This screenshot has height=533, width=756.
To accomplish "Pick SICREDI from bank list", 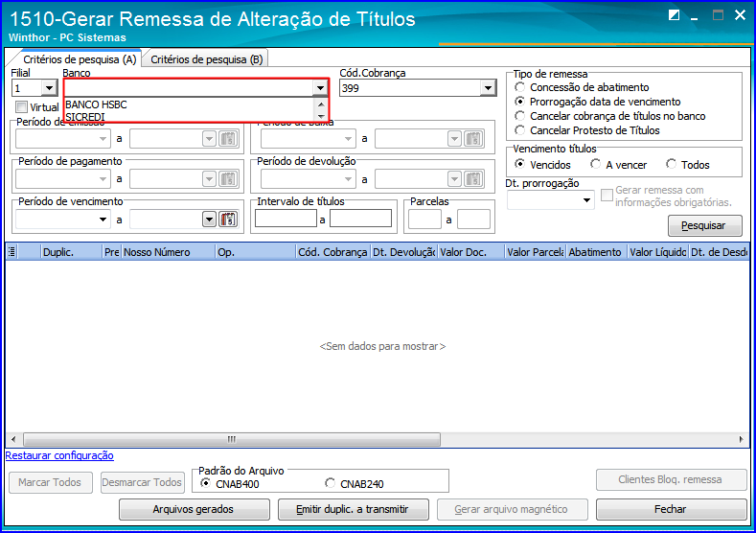I will click(190, 117).
